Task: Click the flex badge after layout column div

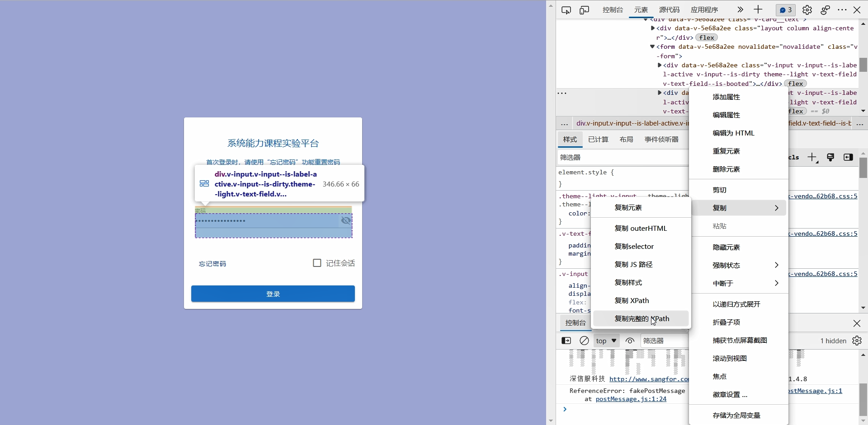Action: (x=707, y=37)
